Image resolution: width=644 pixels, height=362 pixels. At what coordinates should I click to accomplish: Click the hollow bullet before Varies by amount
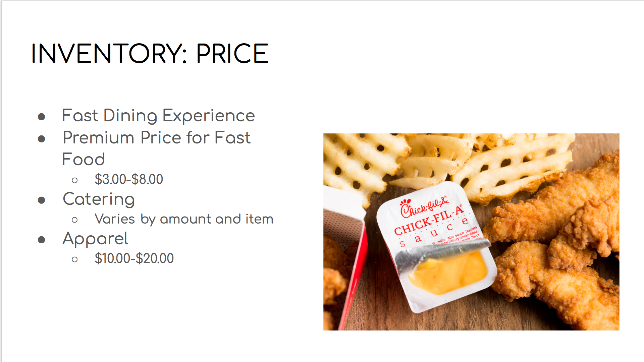click(74, 220)
